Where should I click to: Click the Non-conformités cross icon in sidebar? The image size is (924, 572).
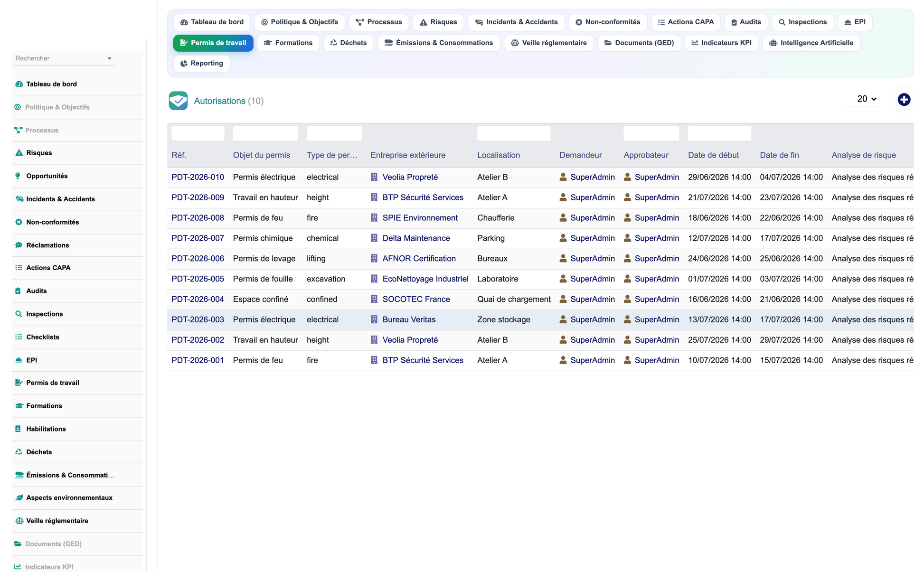coord(19,222)
